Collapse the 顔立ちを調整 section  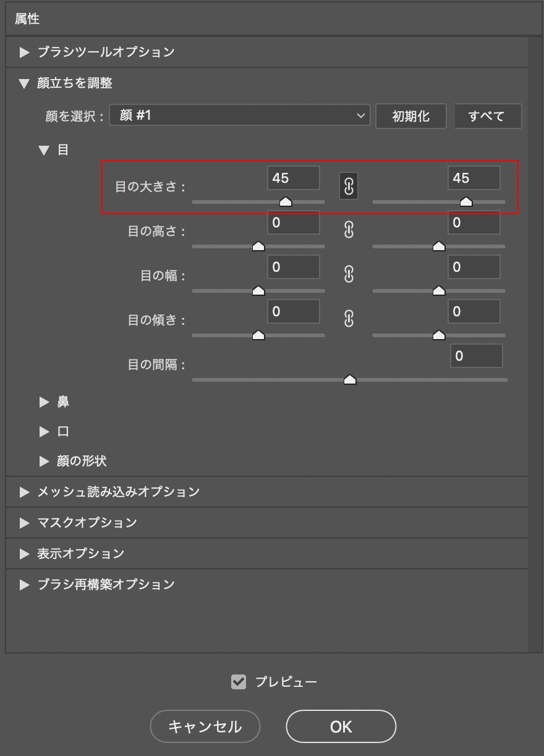pos(25,83)
